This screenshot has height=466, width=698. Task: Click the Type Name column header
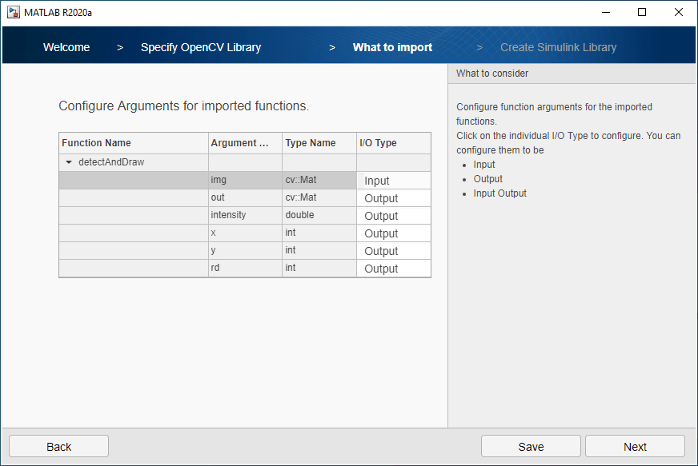(318, 143)
